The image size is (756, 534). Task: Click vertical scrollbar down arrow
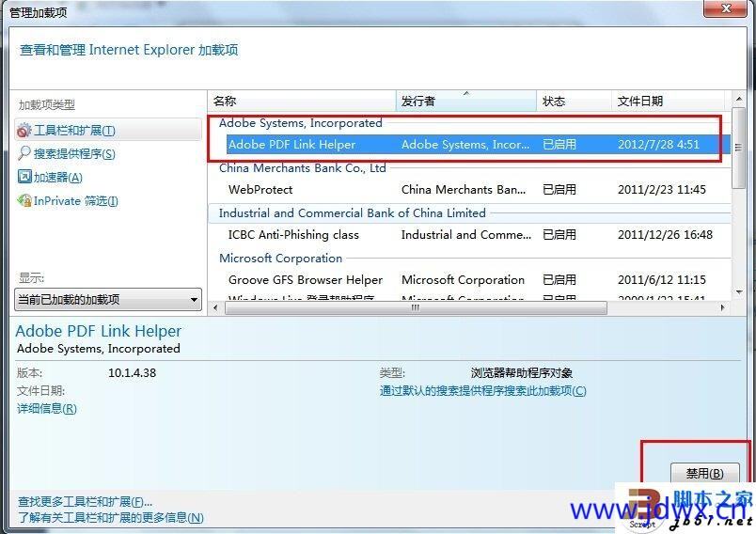coord(739,292)
